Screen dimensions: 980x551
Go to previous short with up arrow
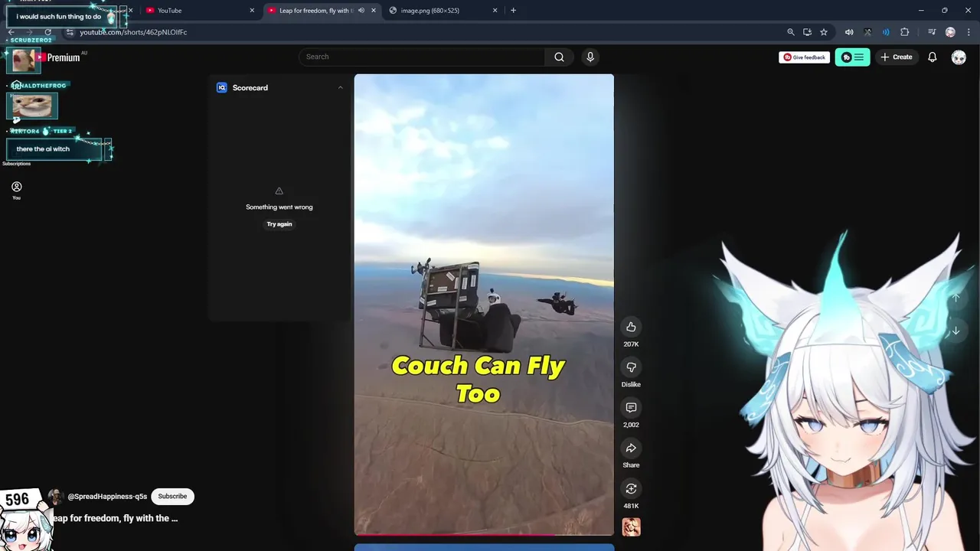click(955, 298)
